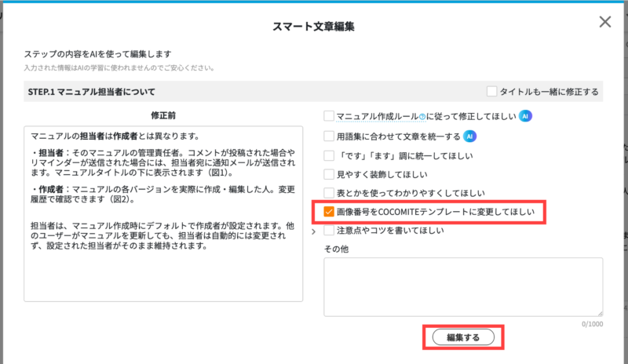The height and width of the screenshot is (364, 628).
Task: Check マニュアル作成ルールに従って修正してほしい
Action: click(329, 116)
